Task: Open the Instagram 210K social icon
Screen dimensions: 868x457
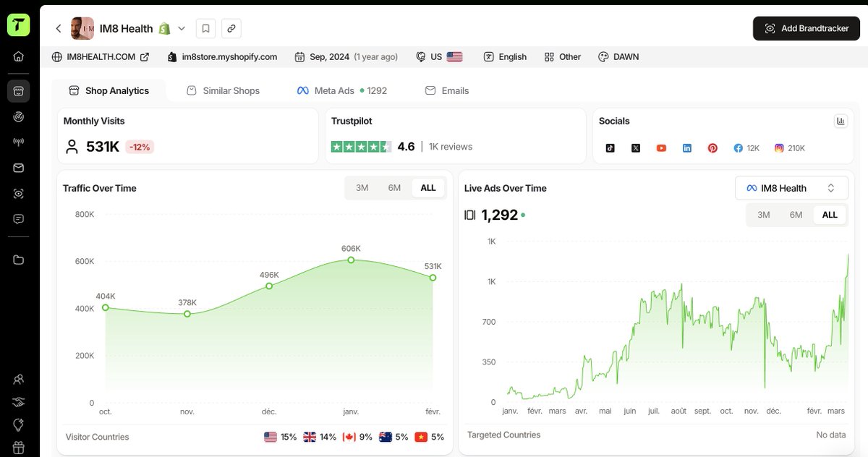Action: pyautogui.click(x=790, y=148)
